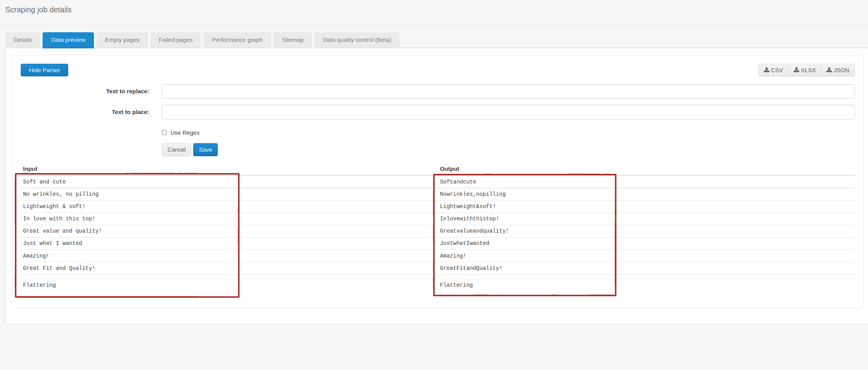868x370 pixels.
Task: Cancel the parser changes
Action: pos(176,150)
